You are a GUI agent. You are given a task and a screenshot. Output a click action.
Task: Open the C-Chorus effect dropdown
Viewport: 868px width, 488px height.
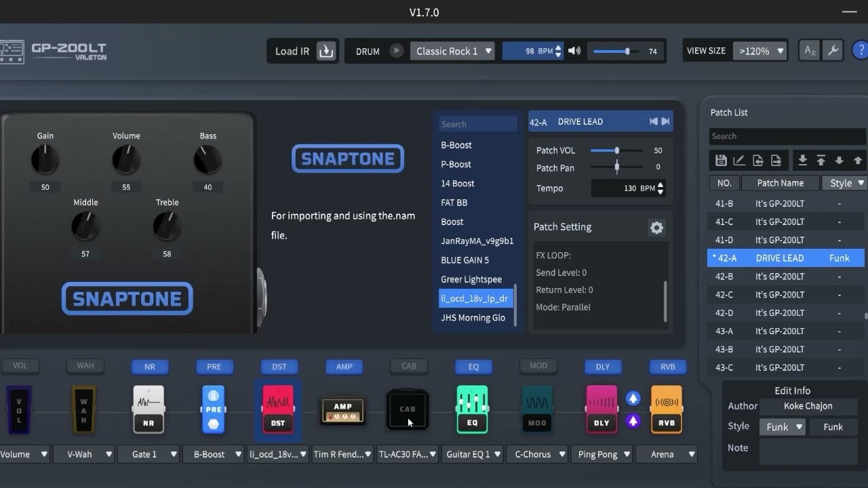(x=536, y=454)
